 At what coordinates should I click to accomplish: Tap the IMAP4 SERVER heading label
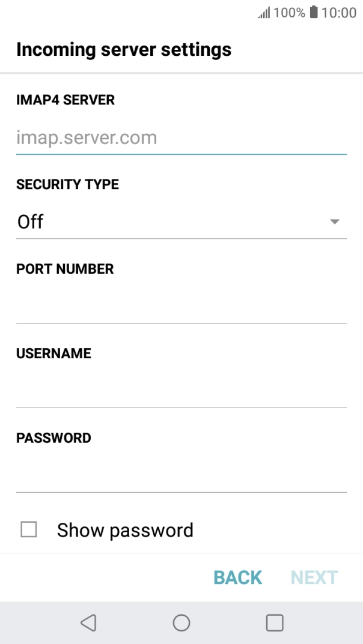point(66,100)
